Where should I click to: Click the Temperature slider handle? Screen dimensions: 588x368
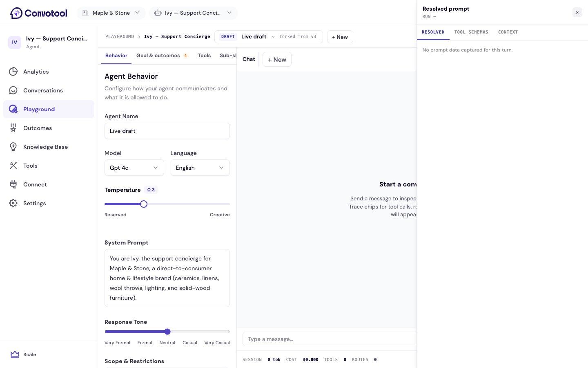click(144, 204)
